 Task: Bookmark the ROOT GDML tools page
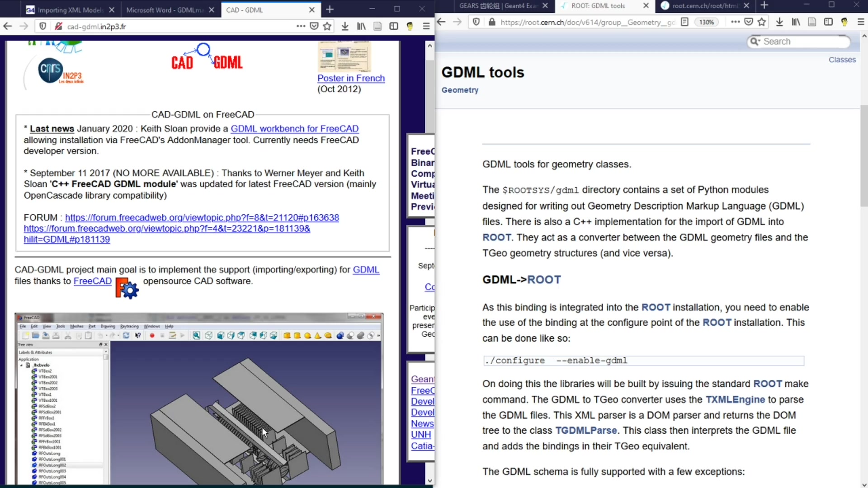762,22
